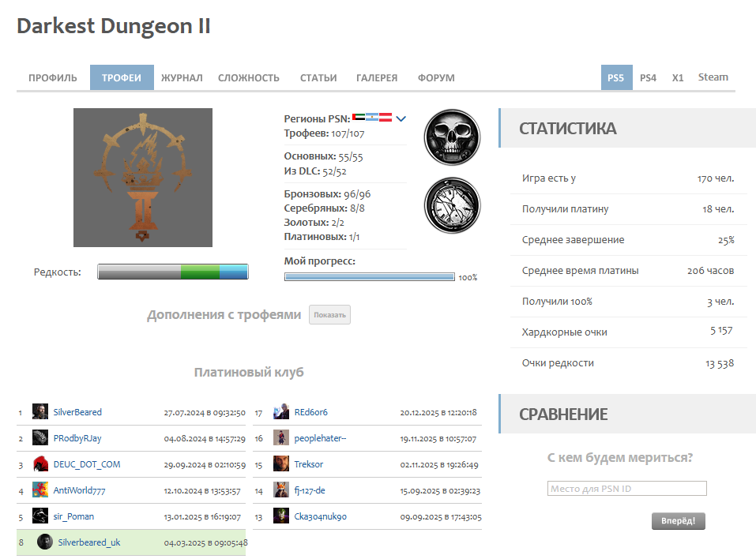Click AntiWorld777's avatar icon
The width and height of the screenshot is (756, 559).
[40, 490]
